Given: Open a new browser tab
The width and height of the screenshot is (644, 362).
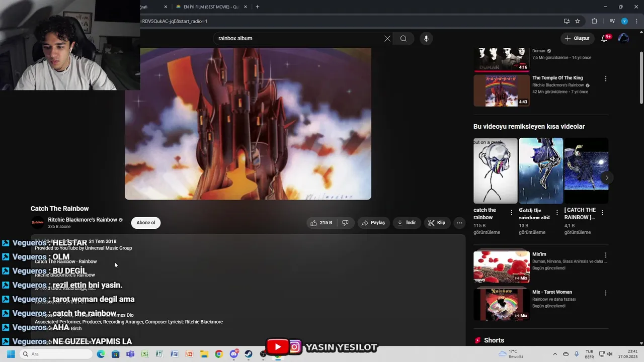Looking at the screenshot, I should point(258,7).
